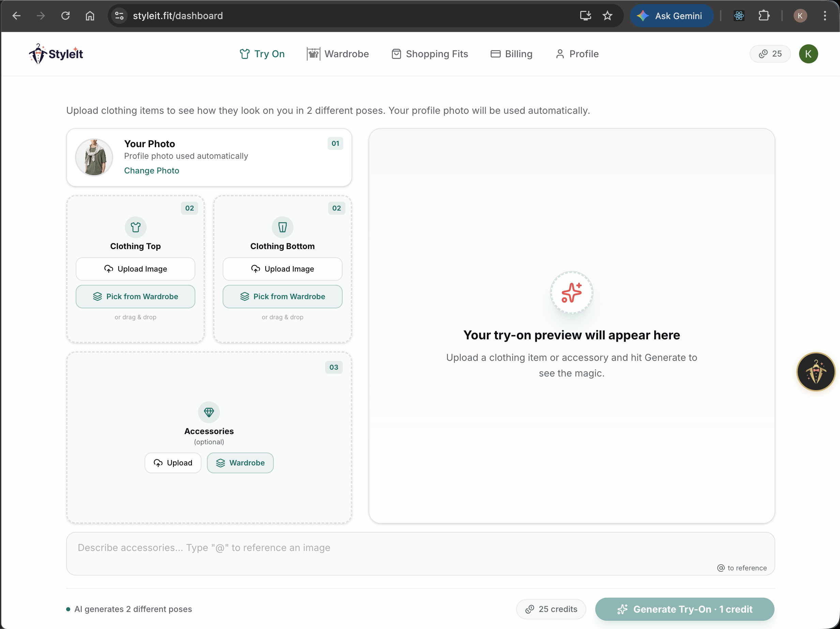
Task: Reload the page with the refresh icon
Action: [65, 16]
